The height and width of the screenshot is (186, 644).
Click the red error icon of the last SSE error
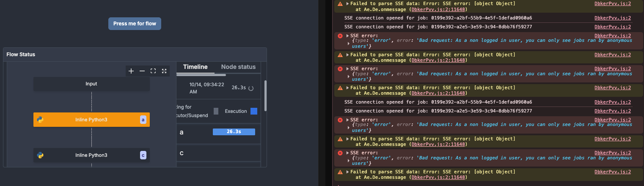click(x=340, y=153)
